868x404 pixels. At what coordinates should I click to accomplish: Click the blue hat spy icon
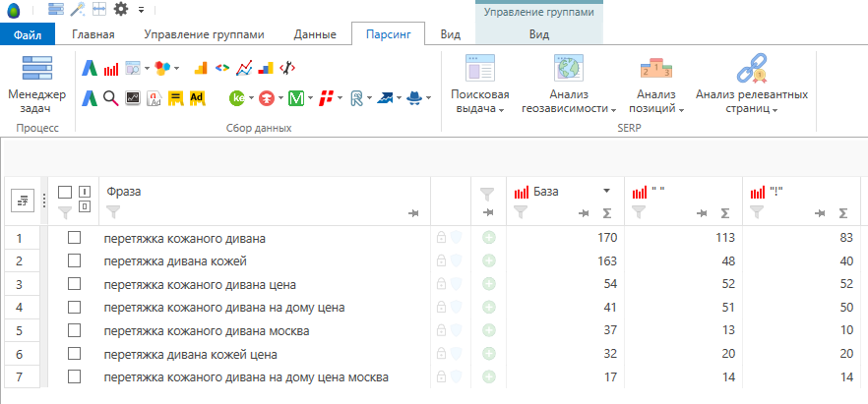tap(415, 97)
